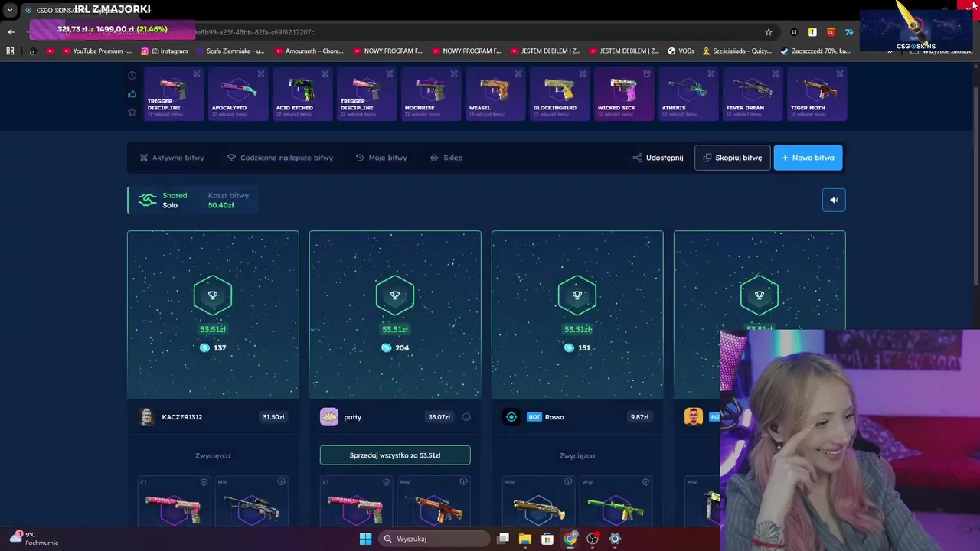Open the Moje bitwy tab
The height and width of the screenshot is (551, 980).
(x=381, y=158)
